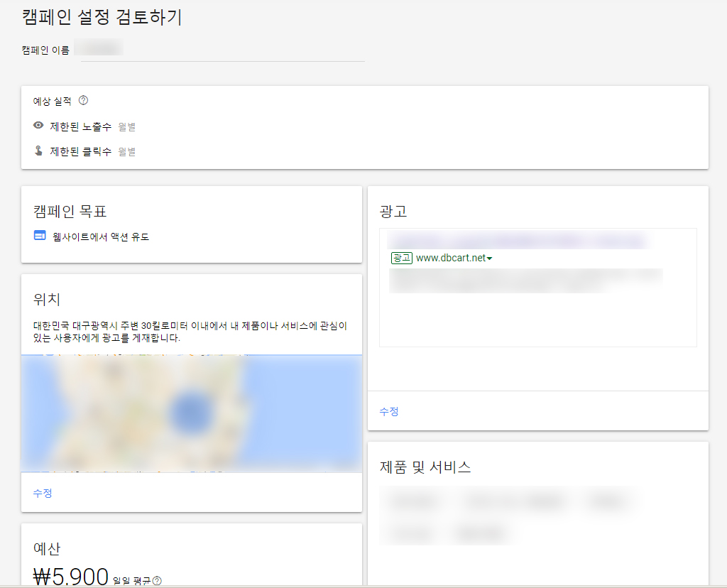Viewport: 727px width, 588px height.
Task: Click the 제한된 노출수 label
Action: coord(80,126)
